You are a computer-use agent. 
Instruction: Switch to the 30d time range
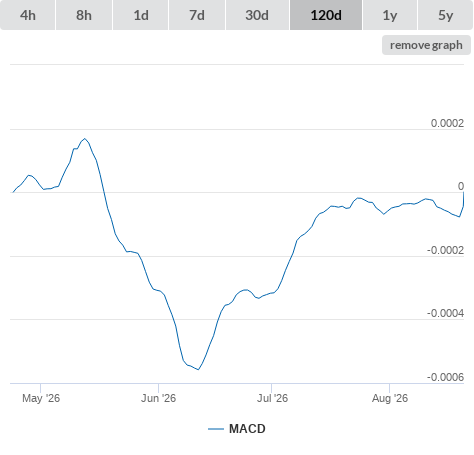point(257,15)
